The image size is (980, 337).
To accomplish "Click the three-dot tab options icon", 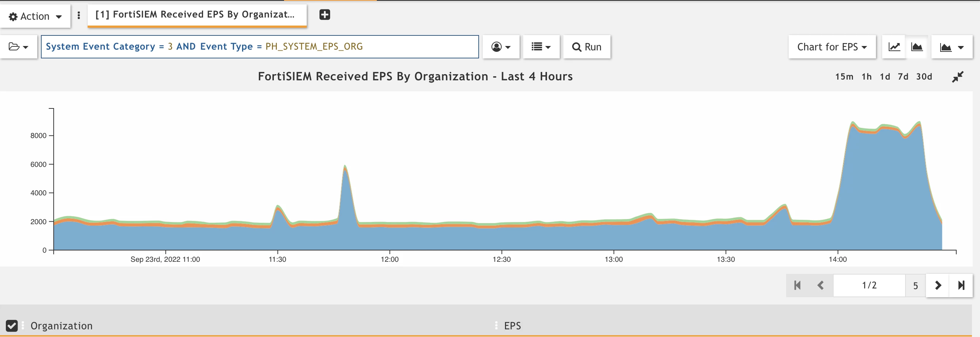I will [x=79, y=16].
